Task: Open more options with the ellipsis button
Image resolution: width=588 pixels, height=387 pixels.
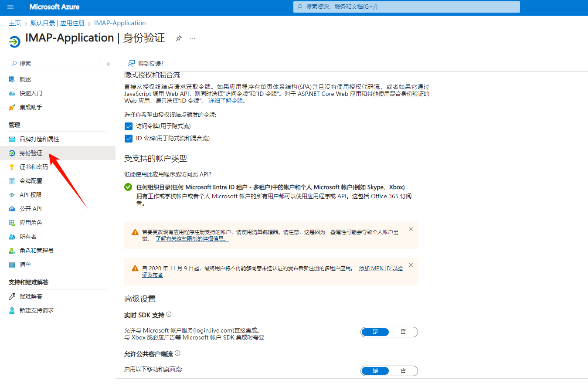Action: pos(193,38)
